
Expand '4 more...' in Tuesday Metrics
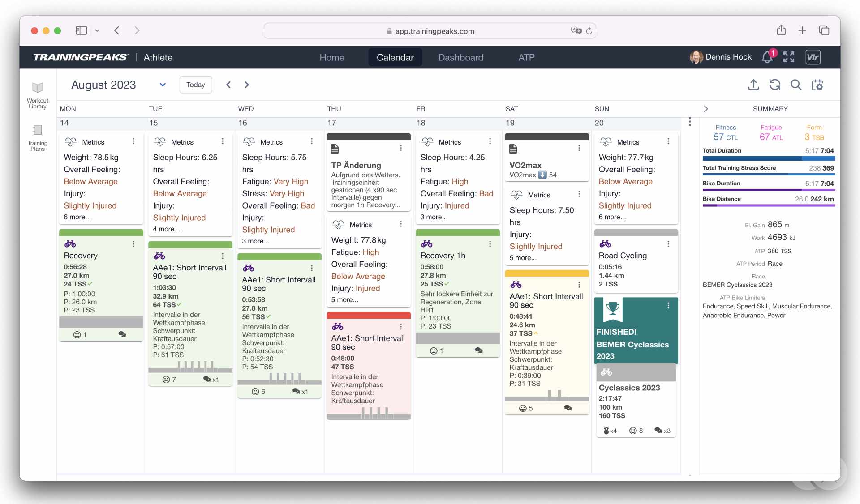click(166, 229)
